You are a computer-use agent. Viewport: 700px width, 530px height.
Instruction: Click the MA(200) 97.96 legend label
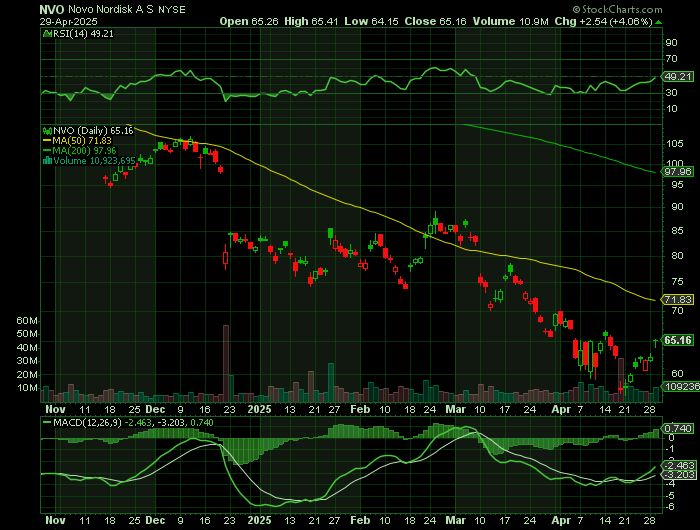click(84, 150)
